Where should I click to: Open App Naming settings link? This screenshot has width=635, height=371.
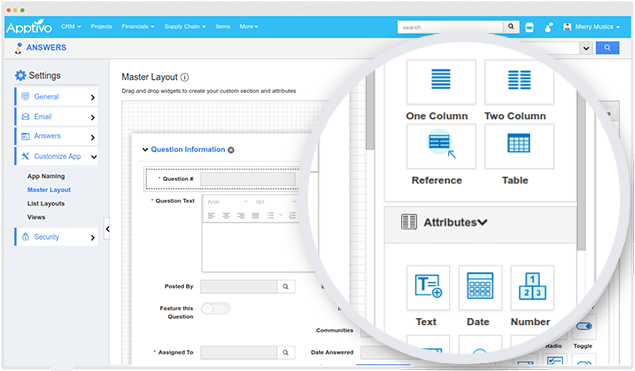pyautogui.click(x=46, y=176)
